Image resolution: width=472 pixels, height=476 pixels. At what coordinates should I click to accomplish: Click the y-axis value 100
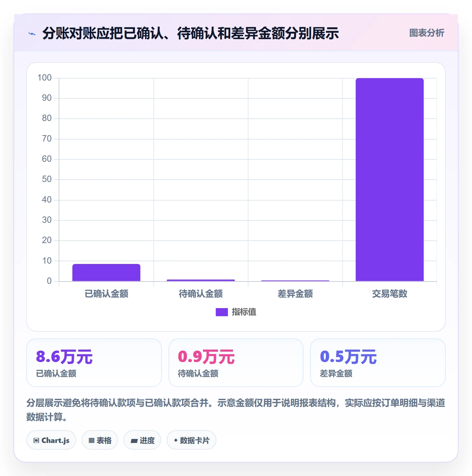(45, 78)
